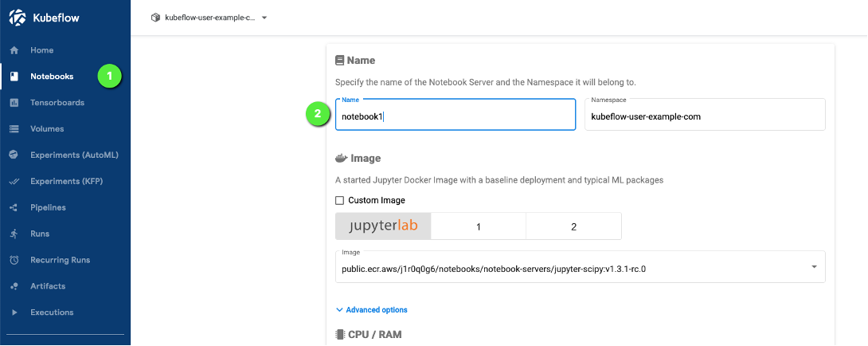Click the Artifacts bubble icon

click(15, 286)
